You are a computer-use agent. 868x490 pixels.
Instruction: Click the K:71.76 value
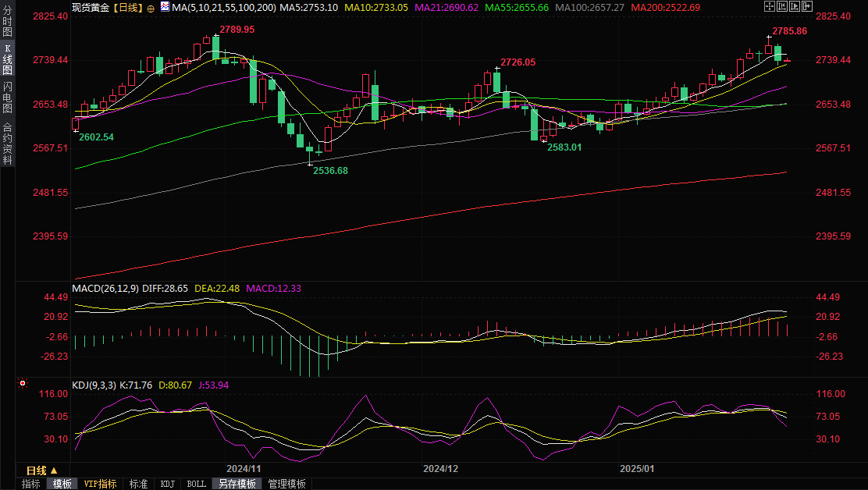click(x=136, y=385)
